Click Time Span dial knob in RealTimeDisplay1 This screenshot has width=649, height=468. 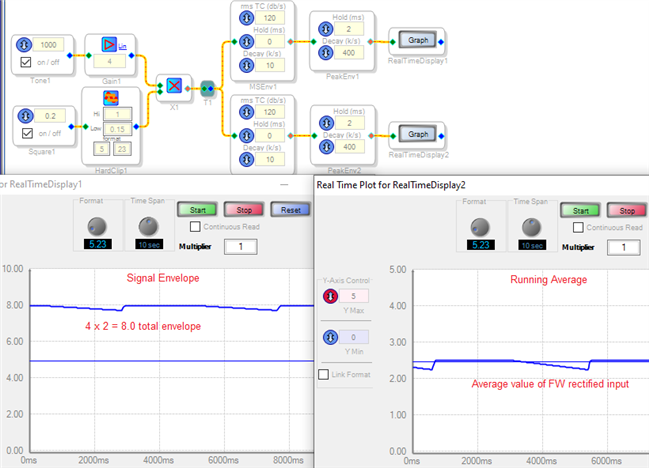[x=148, y=226]
